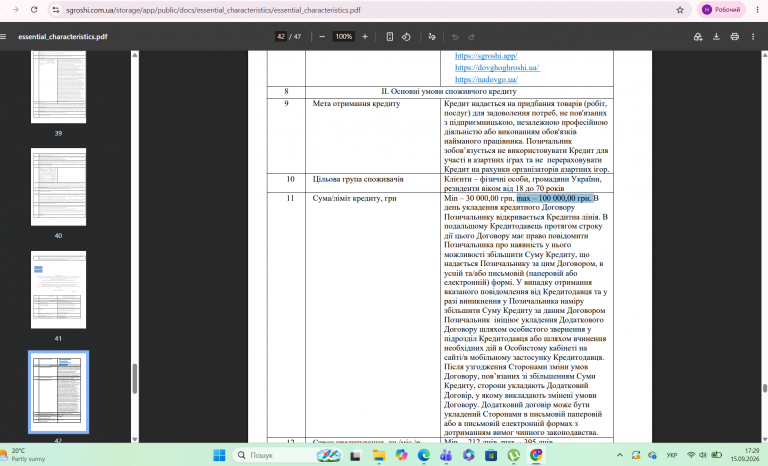Open Microsoft Store from taskbar
This screenshot has width=768, height=466.
click(491, 455)
